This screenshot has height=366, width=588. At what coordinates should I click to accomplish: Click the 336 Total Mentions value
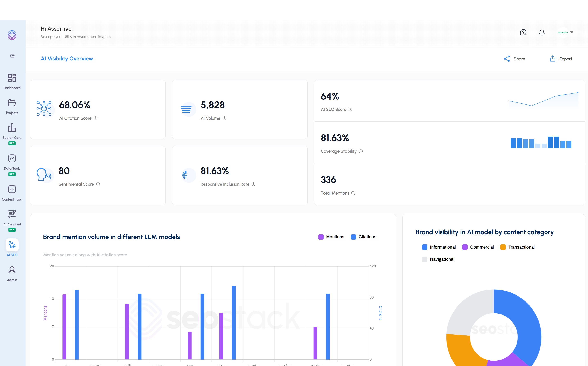[x=328, y=180]
